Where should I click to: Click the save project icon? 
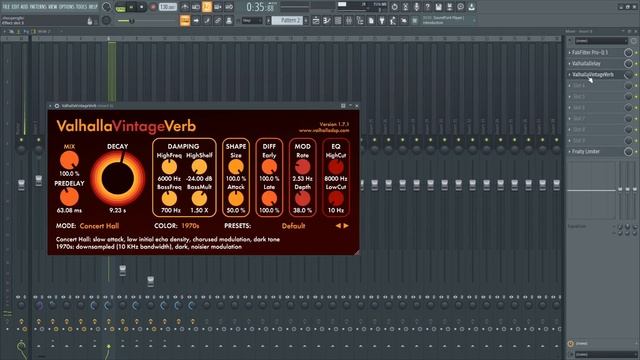(x=438, y=7)
